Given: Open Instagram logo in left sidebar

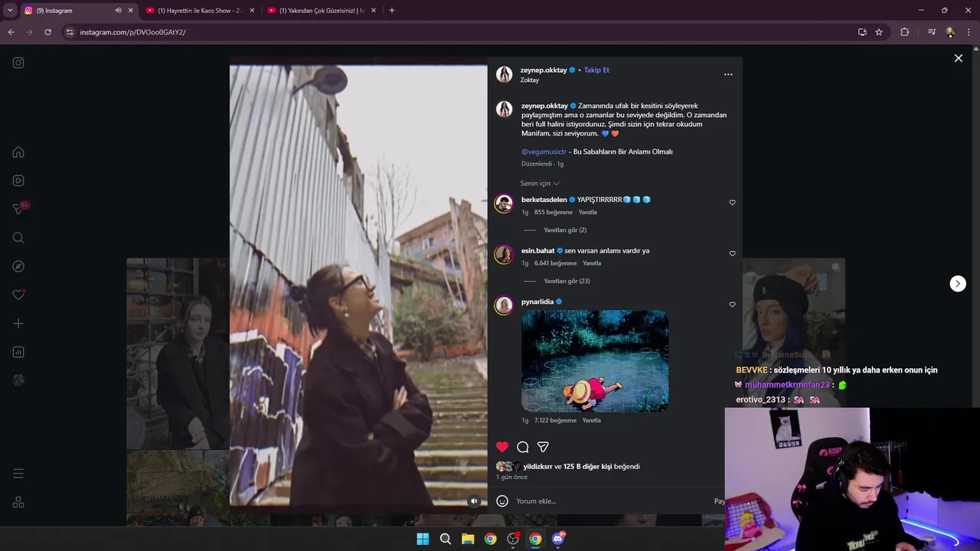Looking at the screenshot, I should (x=18, y=63).
